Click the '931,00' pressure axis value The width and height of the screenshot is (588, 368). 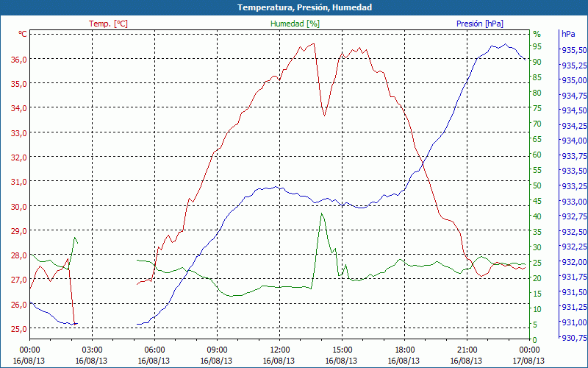pyautogui.click(x=574, y=322)
